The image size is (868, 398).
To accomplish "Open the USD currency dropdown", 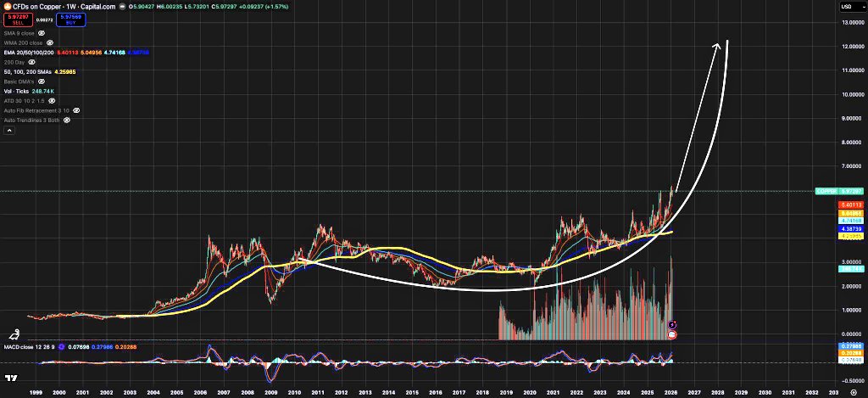I will click(x=846, y=7).
